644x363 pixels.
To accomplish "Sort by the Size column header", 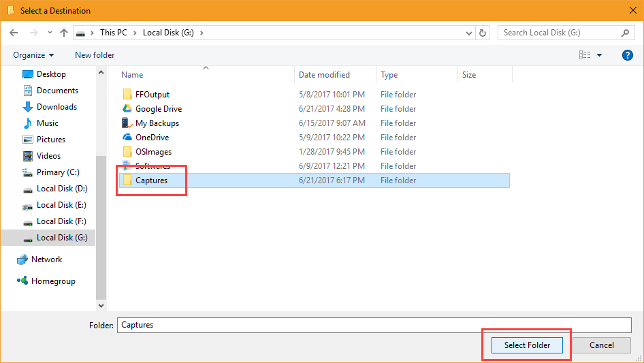I will (x=468, y=75).
